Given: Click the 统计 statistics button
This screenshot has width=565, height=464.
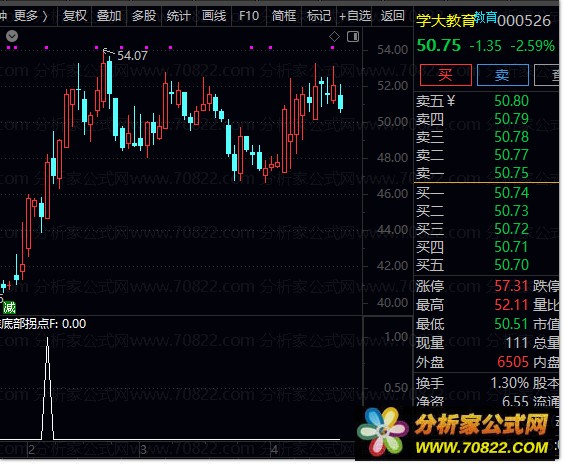Looking at the screenshot, I should pos(179,16).
